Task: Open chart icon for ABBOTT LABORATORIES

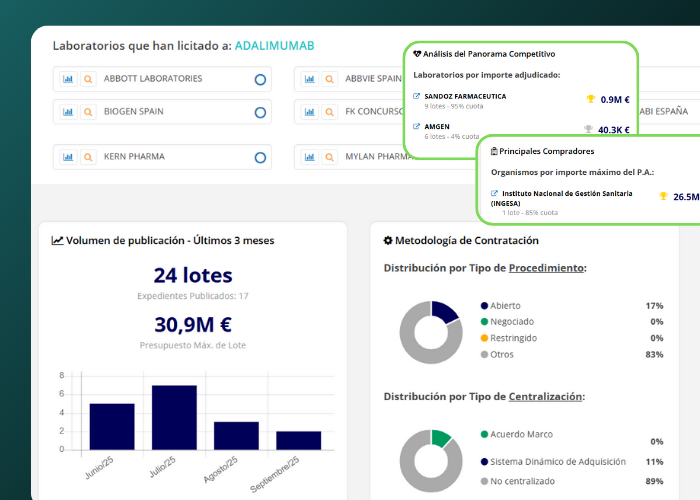Action: click(68, 79)
